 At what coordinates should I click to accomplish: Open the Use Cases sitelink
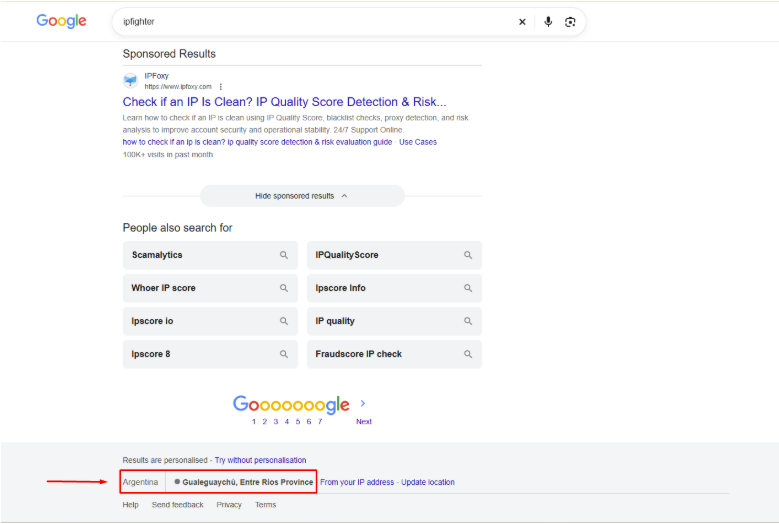point(418,142)
